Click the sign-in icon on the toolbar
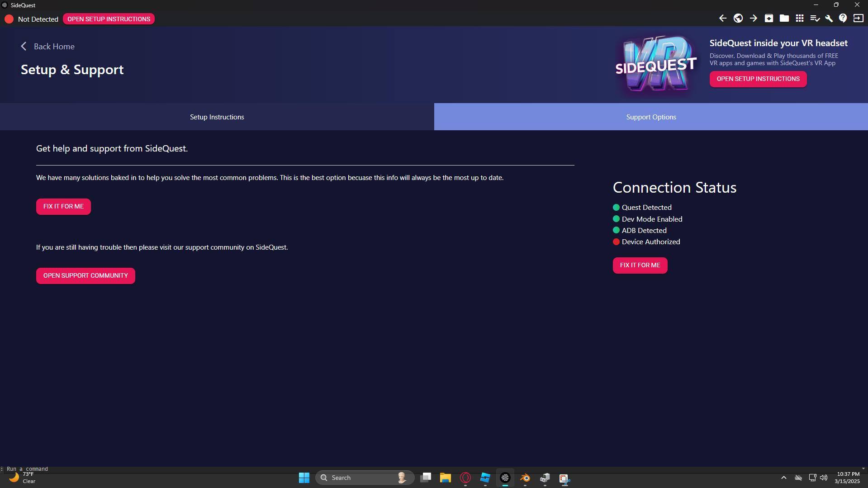This screenshot has height=488, width=868. 858,18
